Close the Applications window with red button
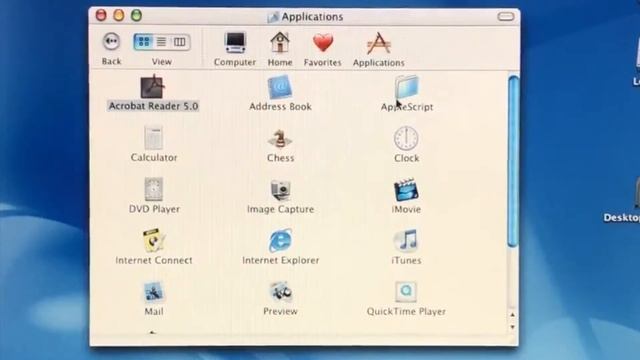 (x=101, y=16)
